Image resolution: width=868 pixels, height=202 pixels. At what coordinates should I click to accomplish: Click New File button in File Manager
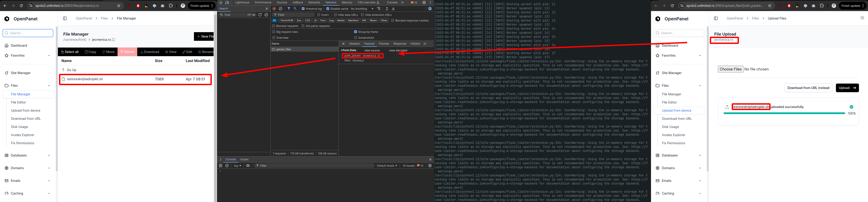(x=204, y=36)
